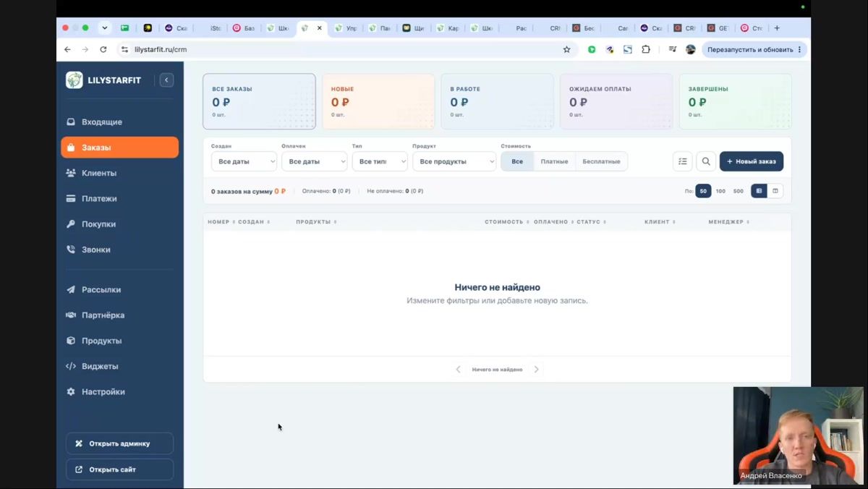Click Перезапустить и обновить button

coord(754,50)
